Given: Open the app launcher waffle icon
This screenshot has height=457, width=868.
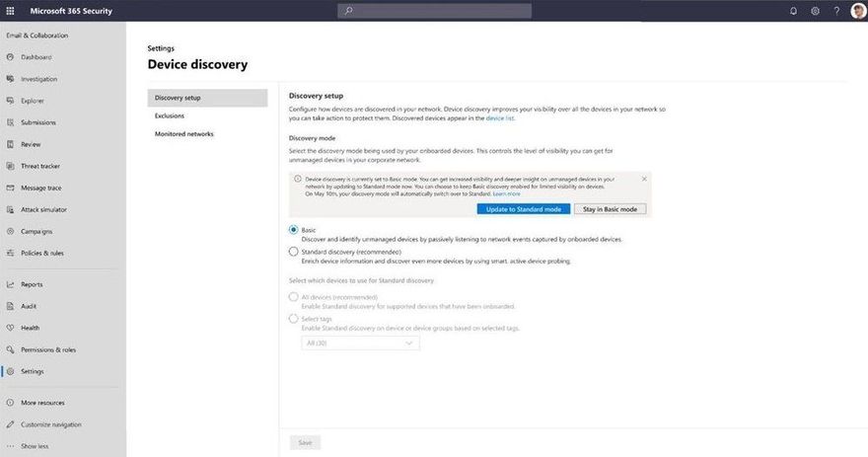Looking at the screenshot, I should [10, 11].
